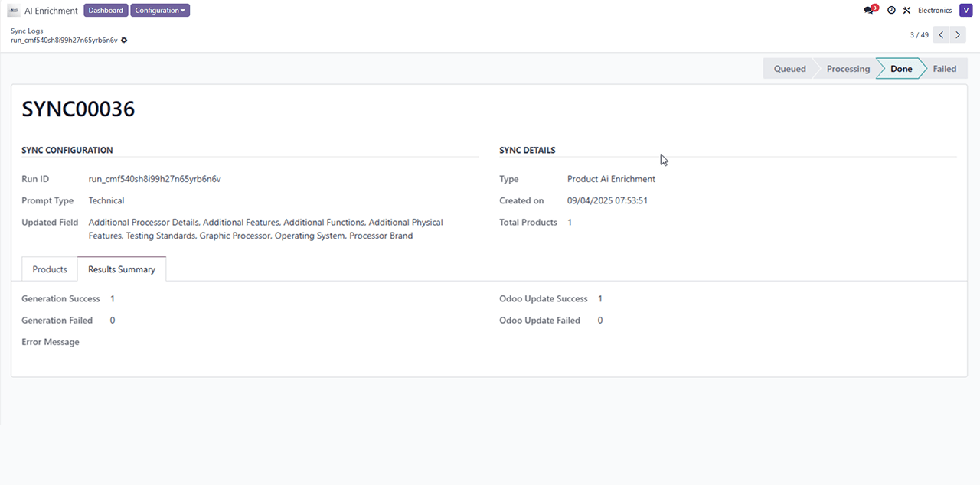This screenshot has width=980, height=485.
Task: Click the gear icon beside the run ID
Action: pos(124,40)
